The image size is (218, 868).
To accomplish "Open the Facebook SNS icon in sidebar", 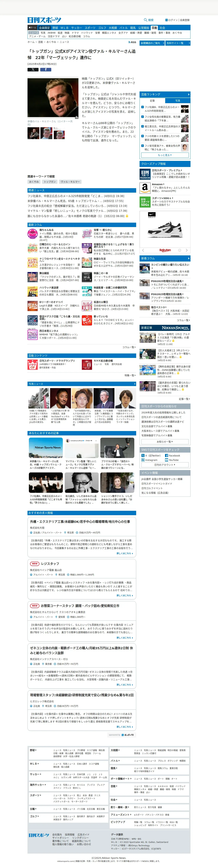I will (166, 455).
